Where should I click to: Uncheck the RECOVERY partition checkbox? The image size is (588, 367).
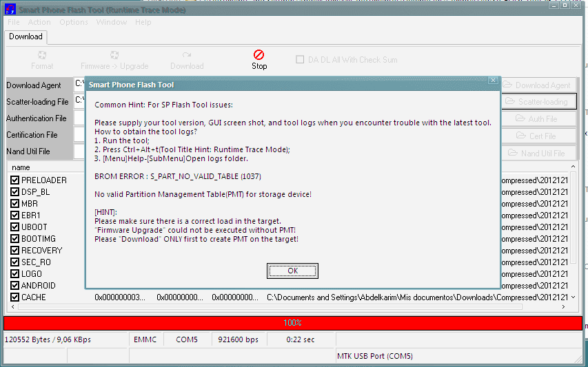click(14, 250)
